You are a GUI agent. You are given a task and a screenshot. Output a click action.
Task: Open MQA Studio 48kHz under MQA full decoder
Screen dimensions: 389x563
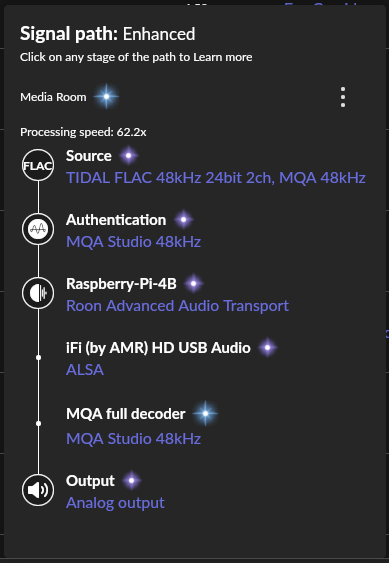(x=134, y=439)
